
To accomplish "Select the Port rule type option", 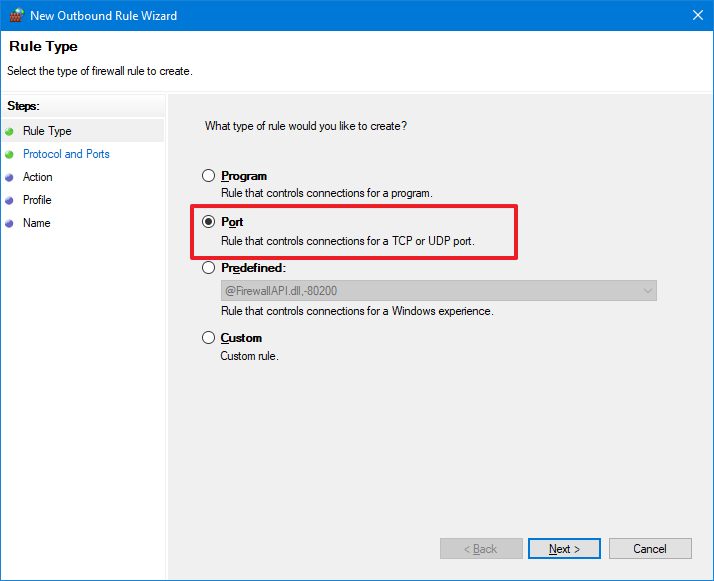I will [209, 222].
